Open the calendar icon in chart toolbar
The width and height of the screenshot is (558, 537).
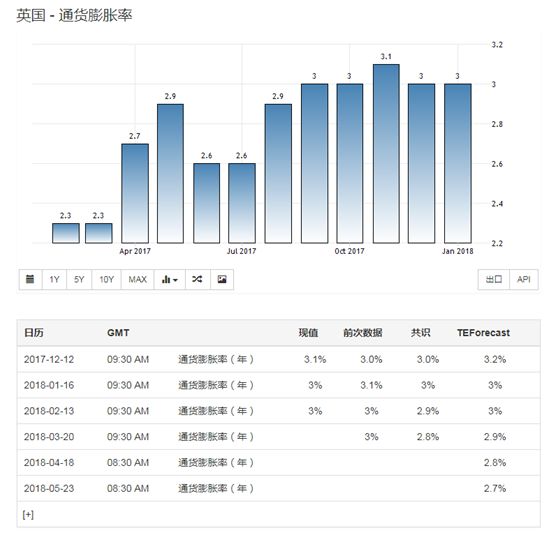31,280
